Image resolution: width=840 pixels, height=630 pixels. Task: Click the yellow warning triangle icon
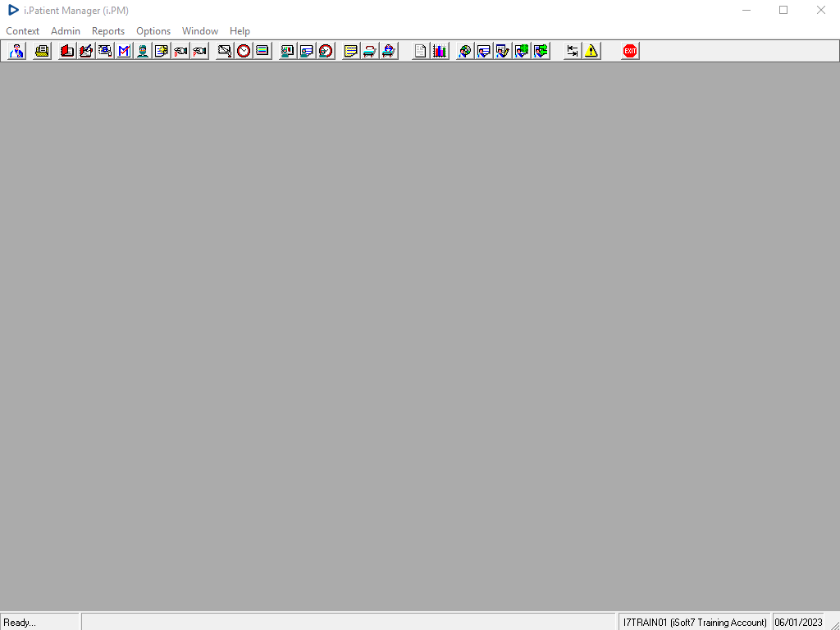tap(591, 51)
